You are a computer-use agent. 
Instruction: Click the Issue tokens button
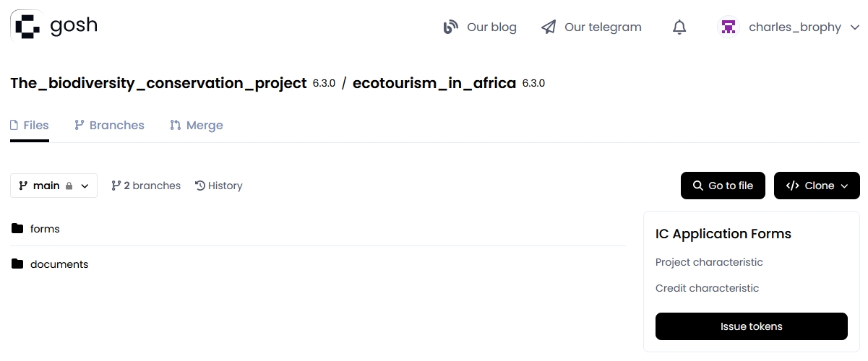[x=751, y=326]
